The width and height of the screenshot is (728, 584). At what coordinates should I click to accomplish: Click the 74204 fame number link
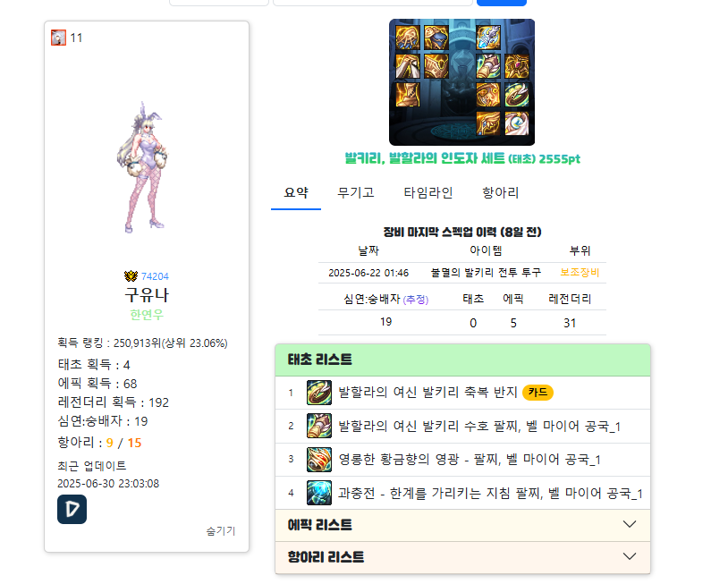155,276
